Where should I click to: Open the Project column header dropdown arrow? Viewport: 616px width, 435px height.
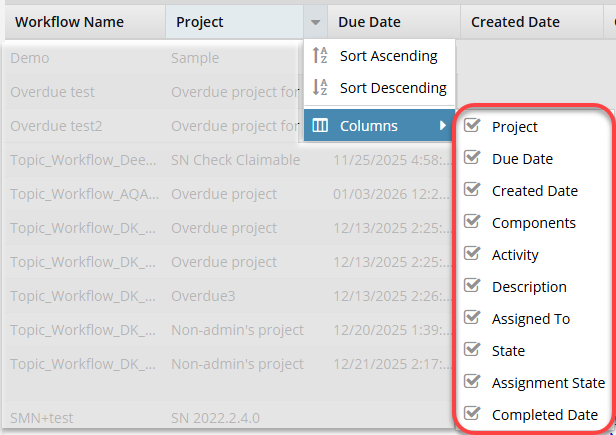(316, 22)
